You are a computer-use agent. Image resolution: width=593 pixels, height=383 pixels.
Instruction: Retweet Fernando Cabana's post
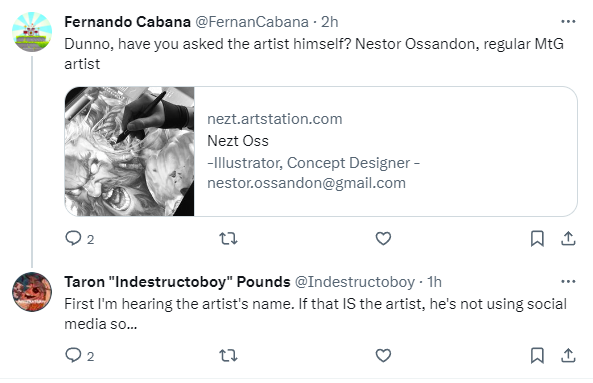tap(228, 239)
